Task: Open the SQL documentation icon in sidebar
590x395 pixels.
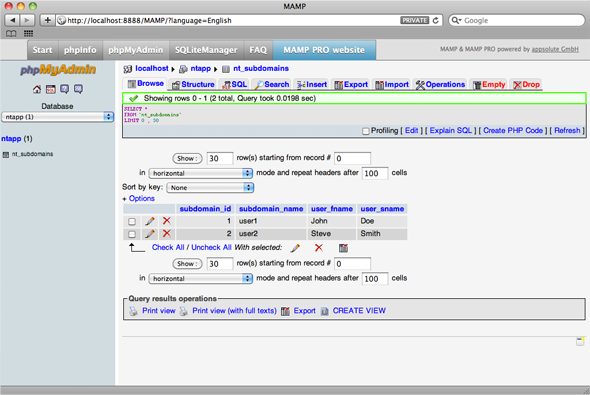Action: click(x=78, y=89)
